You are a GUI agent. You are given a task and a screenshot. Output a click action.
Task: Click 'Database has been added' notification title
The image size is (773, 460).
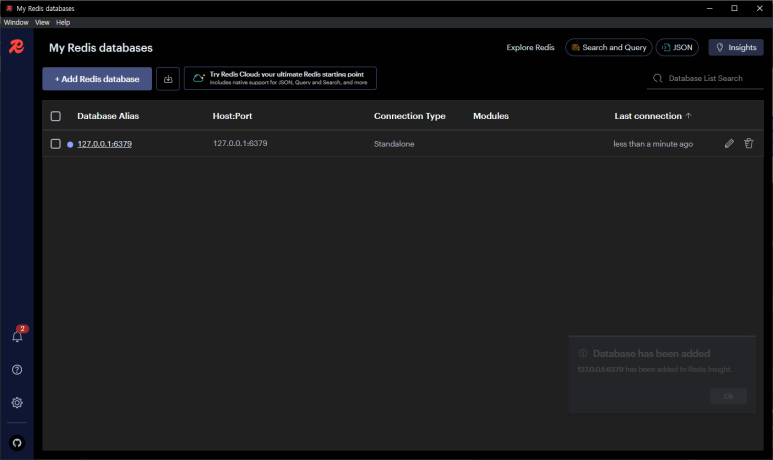(651, 354)
